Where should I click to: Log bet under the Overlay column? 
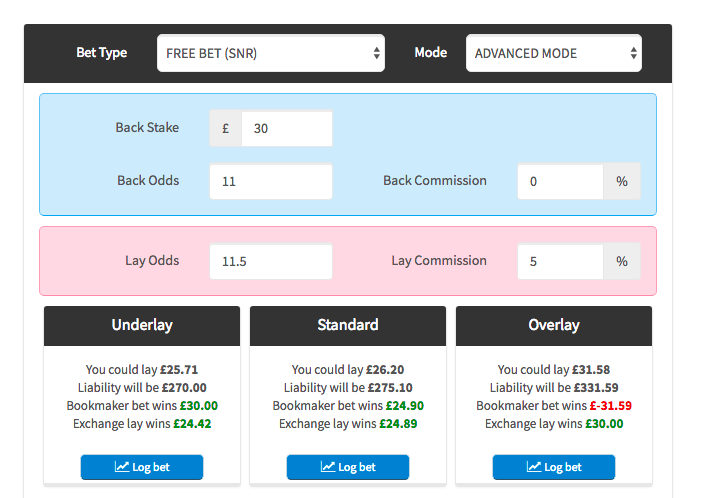[x=554, y=467]
